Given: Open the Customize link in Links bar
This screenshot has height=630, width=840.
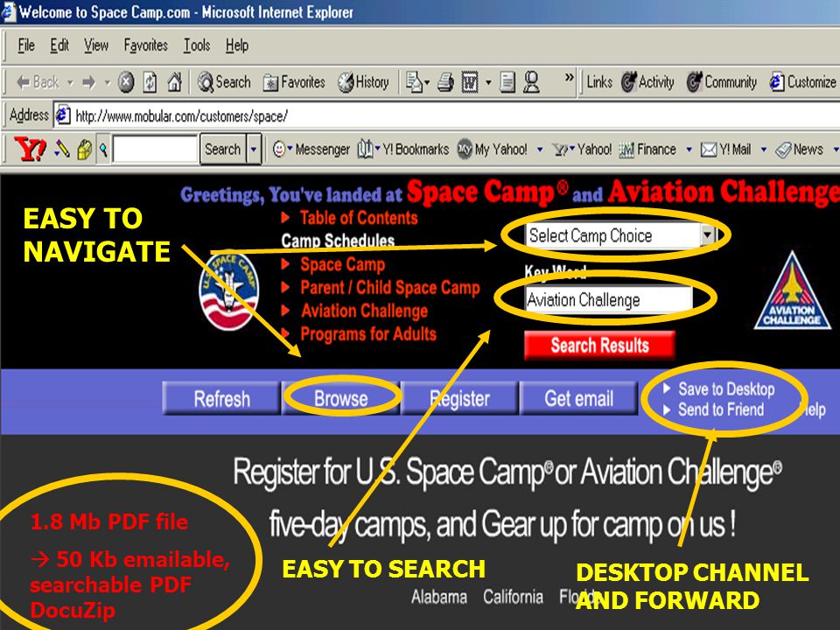Looking at the screenshot, I should click(x=802, y=82).
